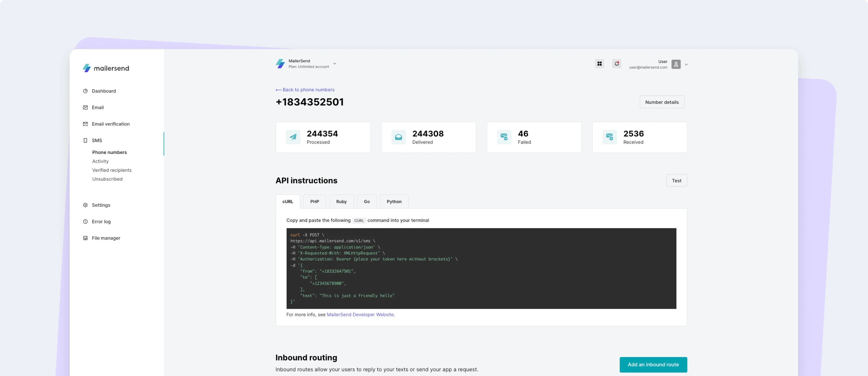Click the Processed paper plane icon
The image size is (868, 376).
click(x=293, y=137)
